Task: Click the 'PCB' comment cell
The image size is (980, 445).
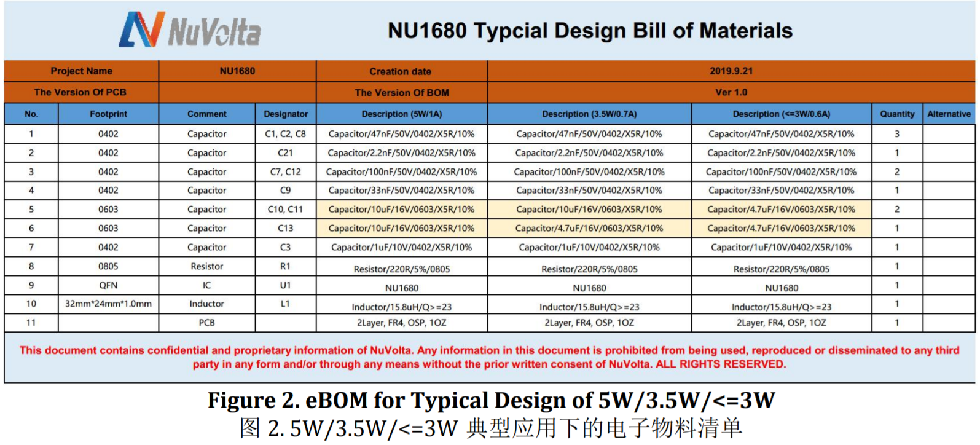Action: [207, 323]
